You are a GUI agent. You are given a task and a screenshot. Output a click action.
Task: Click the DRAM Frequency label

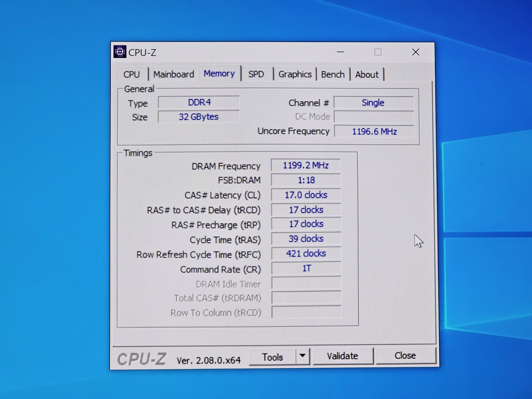[x=226, y=166]
